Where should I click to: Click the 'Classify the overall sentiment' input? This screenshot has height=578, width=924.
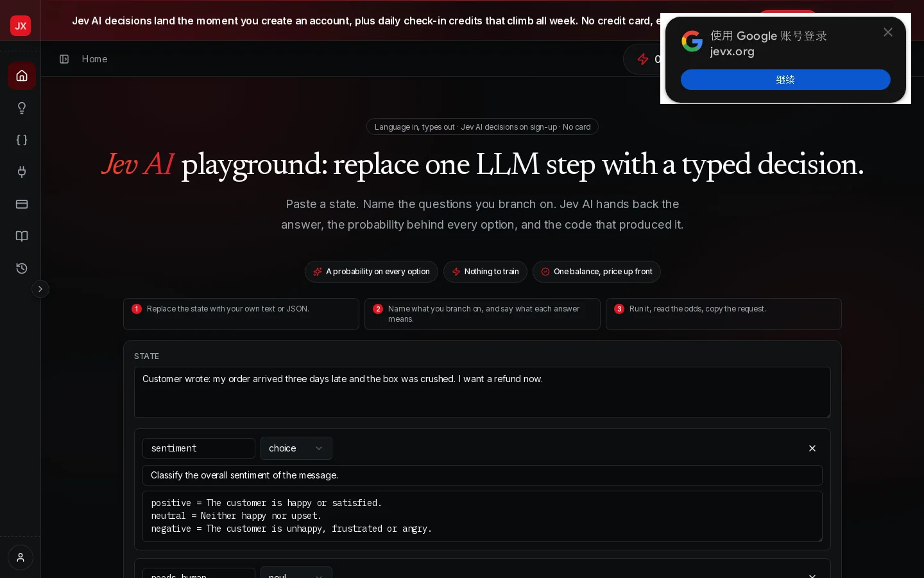coord(483,475)
